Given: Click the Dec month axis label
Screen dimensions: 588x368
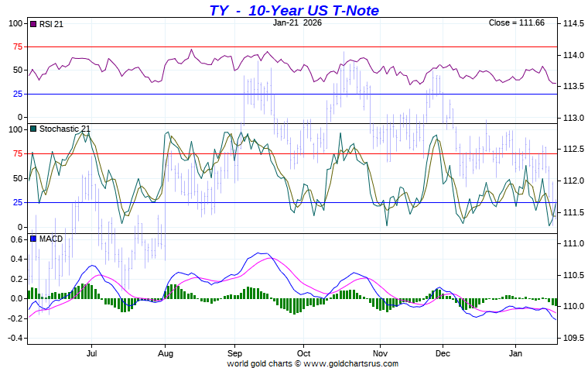Looking at the screenshot, I should [443, 353].
